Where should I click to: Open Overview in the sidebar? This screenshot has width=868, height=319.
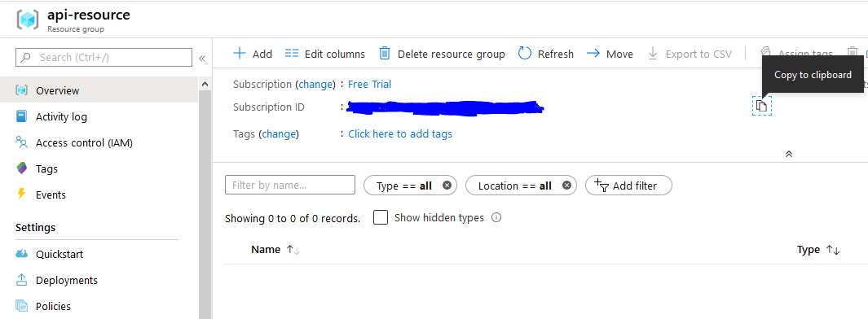coord(99,90)
